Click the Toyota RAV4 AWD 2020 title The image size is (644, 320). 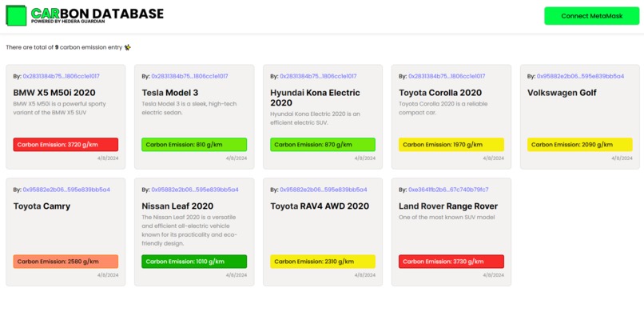tap(320, 206)
